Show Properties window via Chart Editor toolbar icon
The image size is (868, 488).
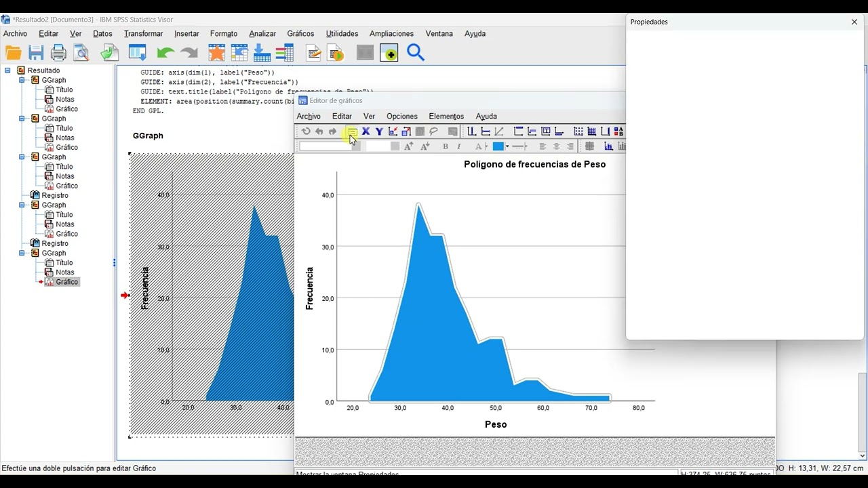click(352, 131)
